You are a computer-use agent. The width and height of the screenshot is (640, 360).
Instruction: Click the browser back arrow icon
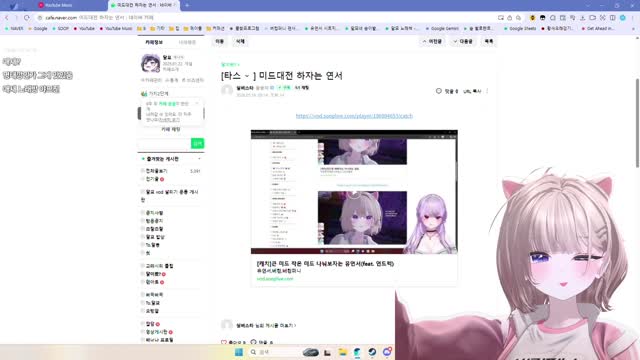pos(7,18)
